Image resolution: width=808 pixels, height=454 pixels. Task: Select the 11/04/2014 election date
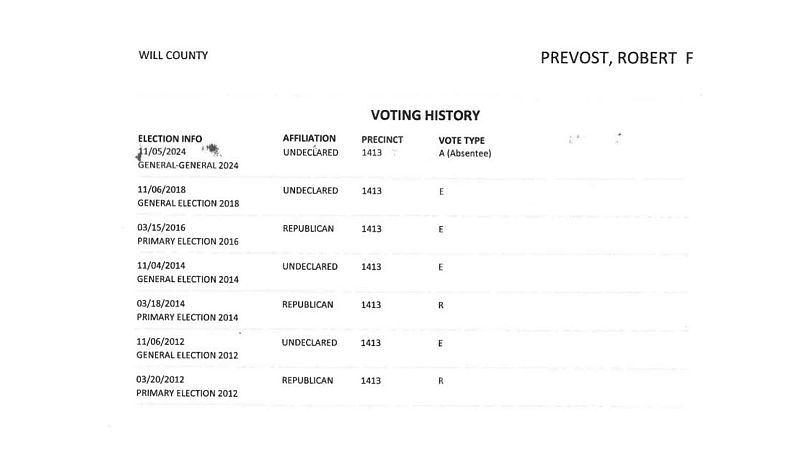161,267
